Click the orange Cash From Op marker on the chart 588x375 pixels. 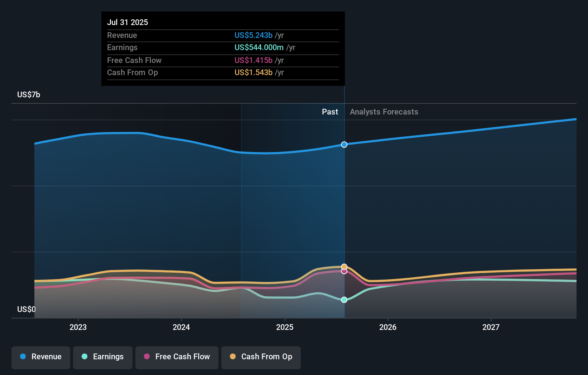344,266
